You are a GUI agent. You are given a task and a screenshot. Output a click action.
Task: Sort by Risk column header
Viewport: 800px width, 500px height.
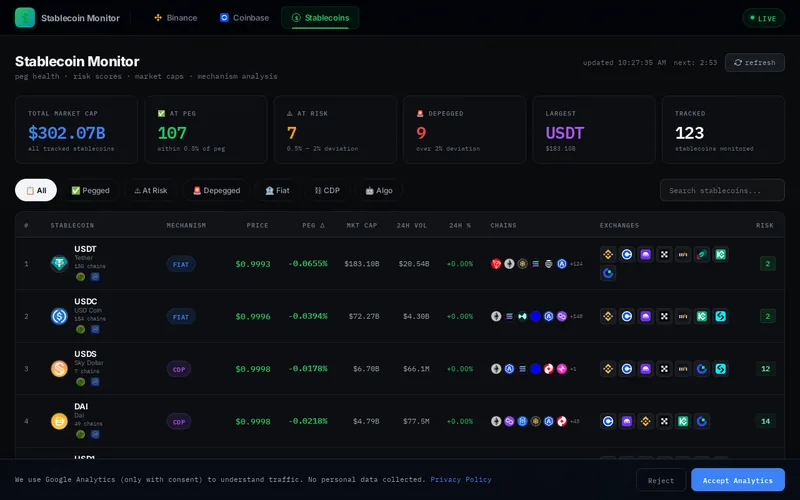(x=764, y=226)
